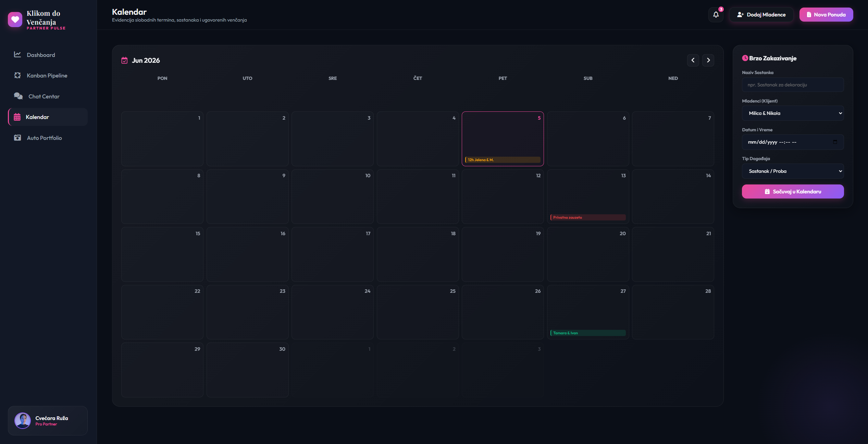Screen dimensions: 868x444
Task: Click the PET weekday header
Action: point(503,78)
